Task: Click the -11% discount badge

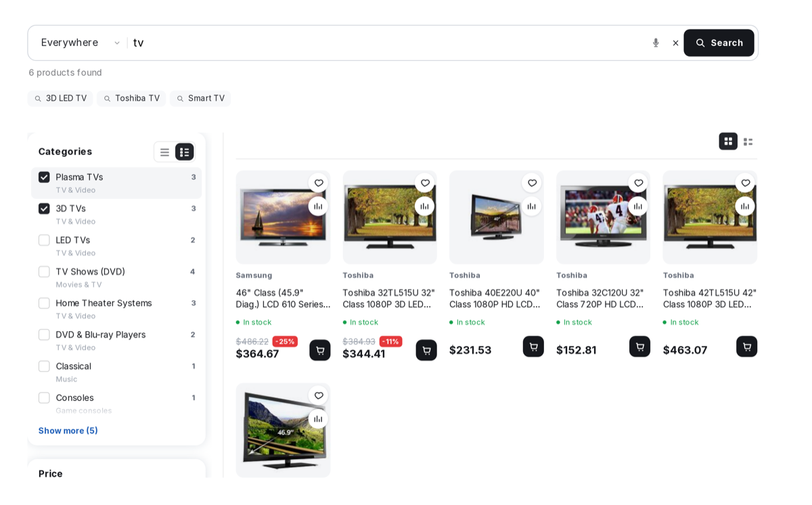Action: pos(390,341)
